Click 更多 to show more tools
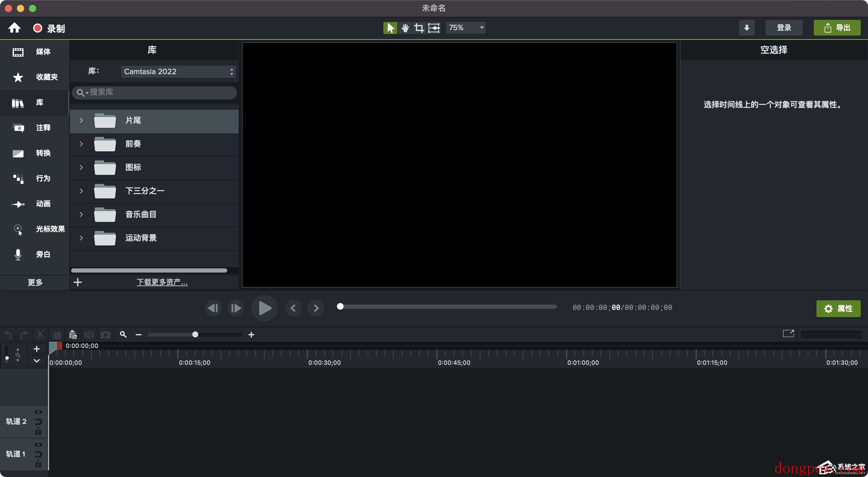The height and width of the screenshot is (477, 868). pos(35,283)
